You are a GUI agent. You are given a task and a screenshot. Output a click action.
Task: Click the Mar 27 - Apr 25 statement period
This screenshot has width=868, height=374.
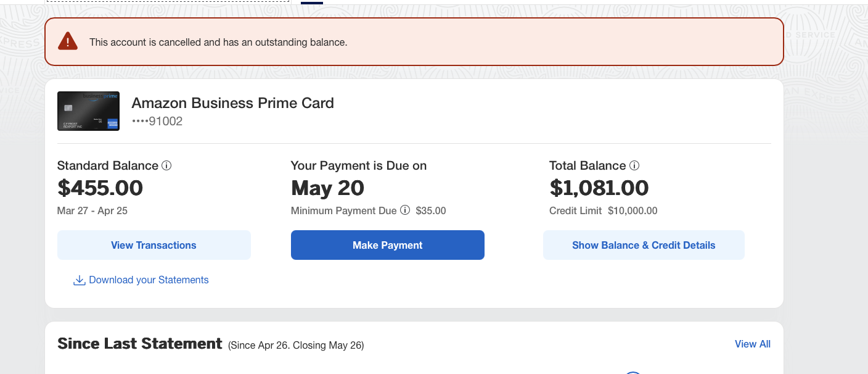92,211
